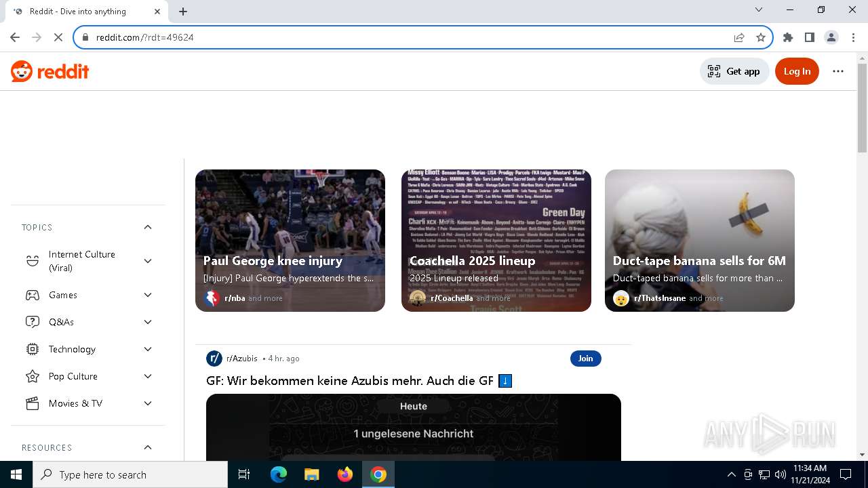Screen dimensions: 868x488
Task: Select the Internet Culture smiley icon
Action: point(33,261)
